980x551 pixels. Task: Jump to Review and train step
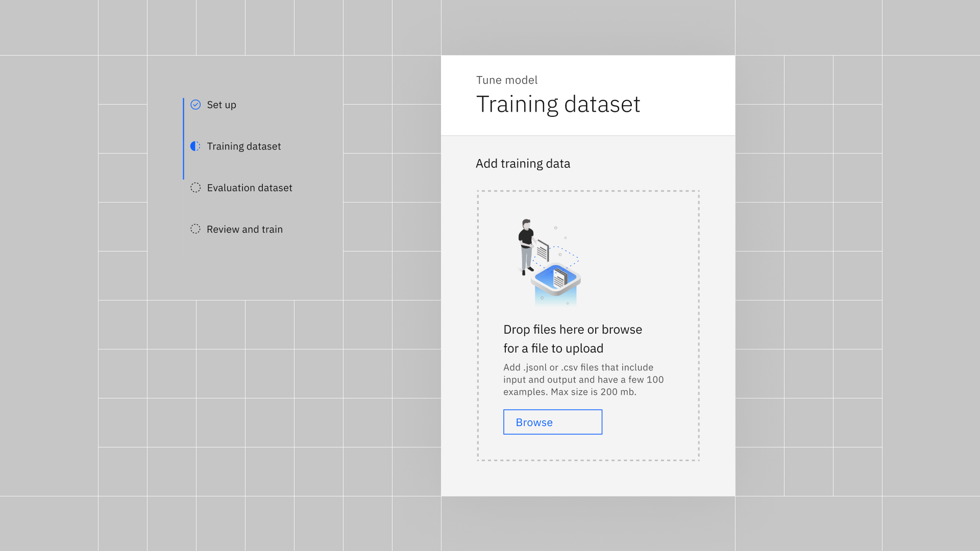(x=244, y=229)
